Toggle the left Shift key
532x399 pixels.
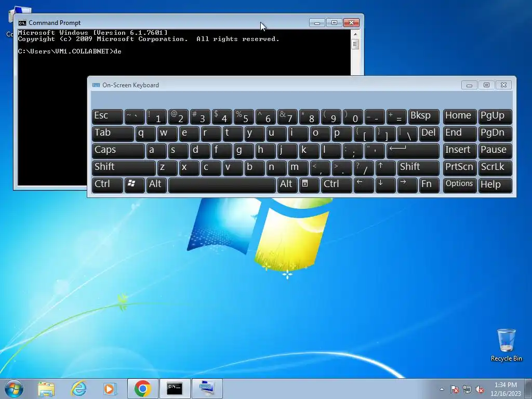coord(124,168)
